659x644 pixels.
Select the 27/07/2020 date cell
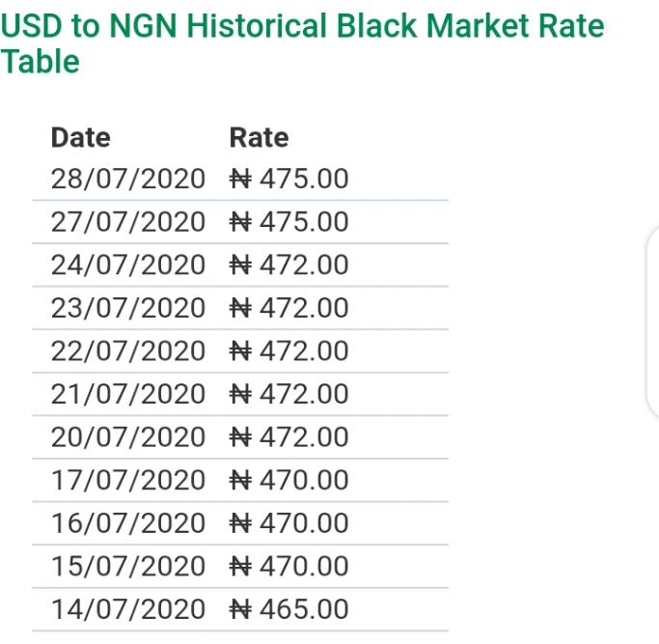pyautogui.click(x=128, y=222)
